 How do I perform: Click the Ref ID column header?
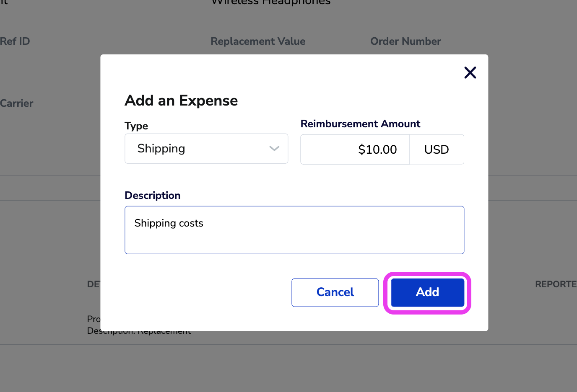pos(15,41)
